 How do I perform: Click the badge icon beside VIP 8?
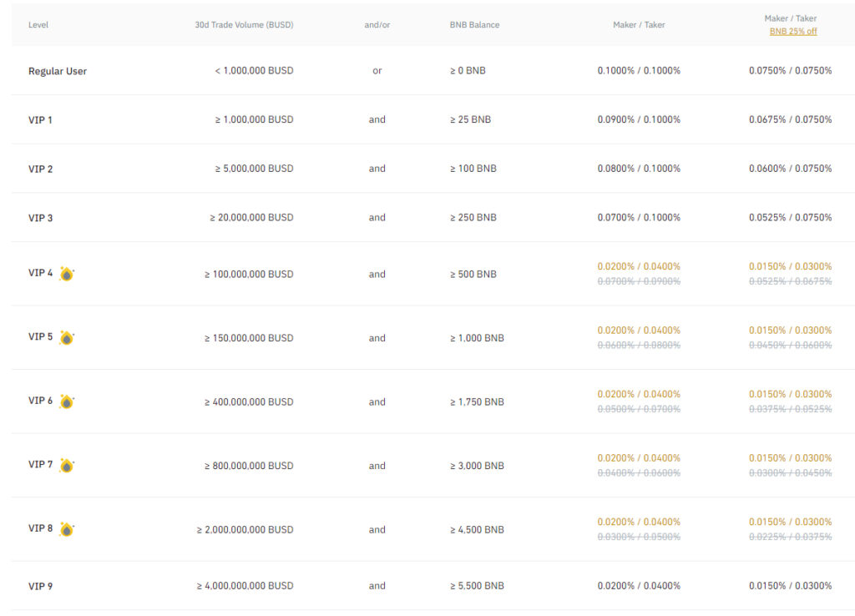pyautogui.click(x=67, y=529)
